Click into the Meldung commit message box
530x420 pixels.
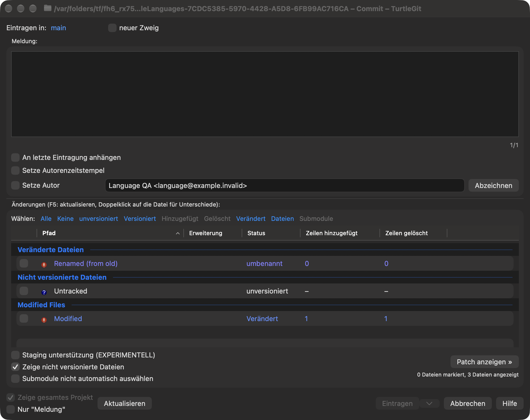pos(265,94)
